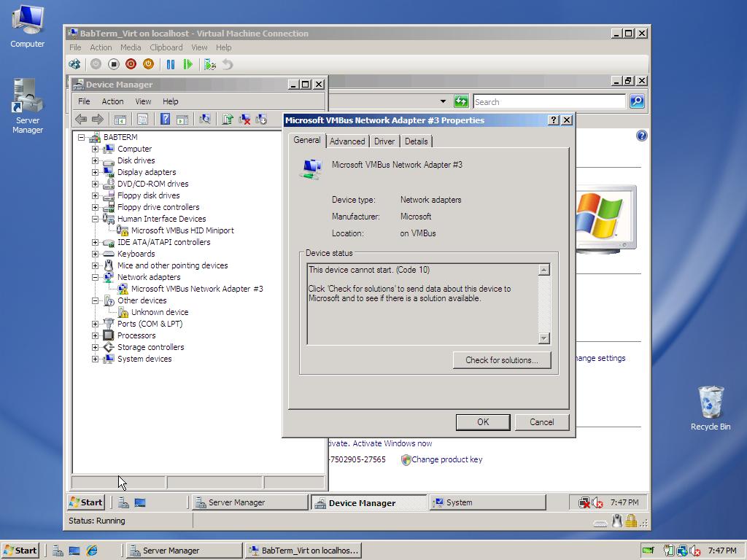
Task: Take a VM snapshot via toolbar icon
Action: [x=210, y=64]
